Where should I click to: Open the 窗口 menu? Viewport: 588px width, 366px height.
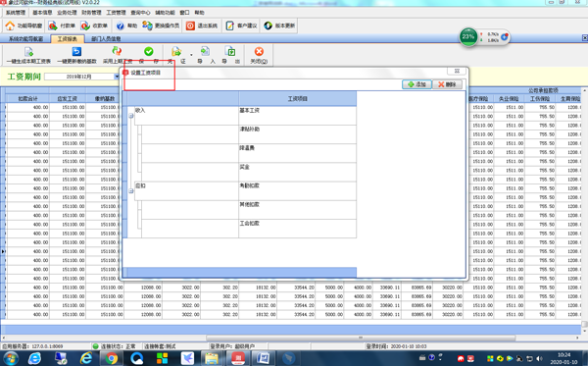pos(184,13)
